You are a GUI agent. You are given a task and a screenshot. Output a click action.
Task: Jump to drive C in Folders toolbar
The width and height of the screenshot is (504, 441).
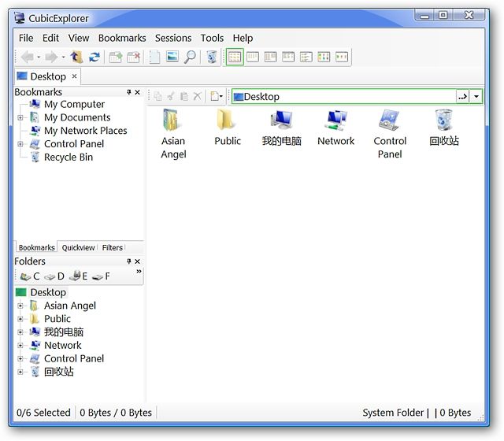pos(30,276)
